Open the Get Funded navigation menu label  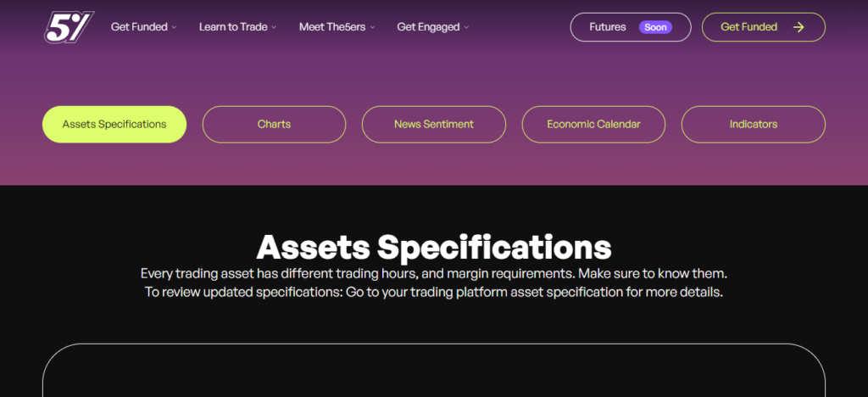pyautogui.click(x=139, y=27)
